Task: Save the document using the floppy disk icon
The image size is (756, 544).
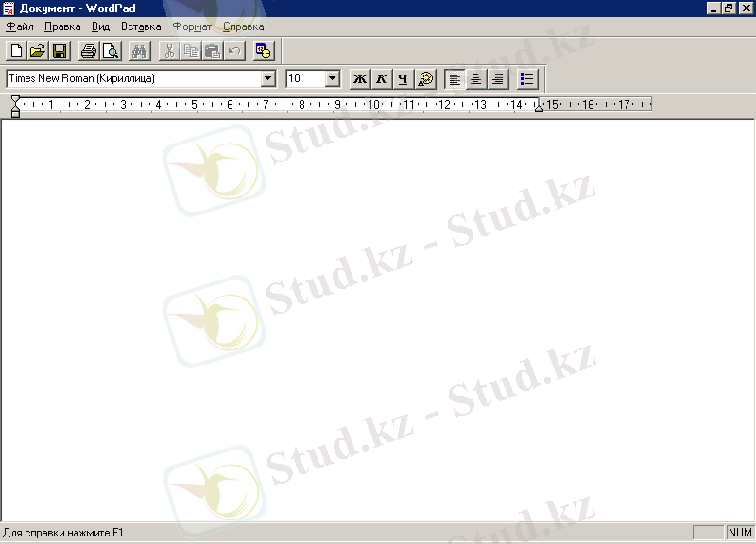Action: (x=59, y=51)
